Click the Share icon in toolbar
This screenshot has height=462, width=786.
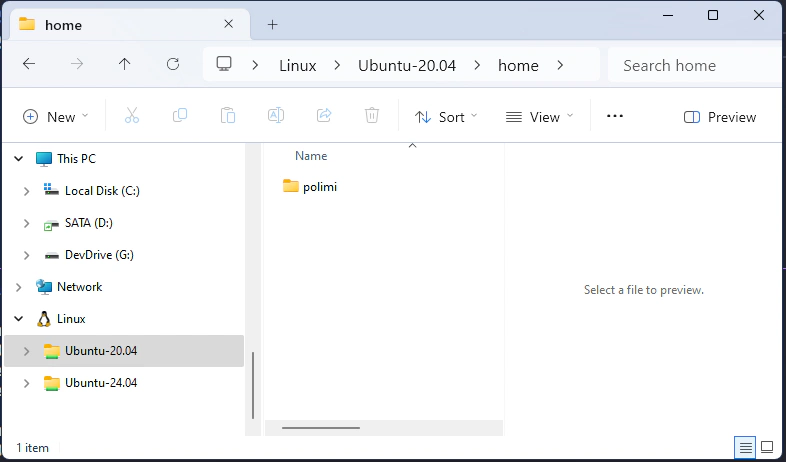click(x=324, y=117)
